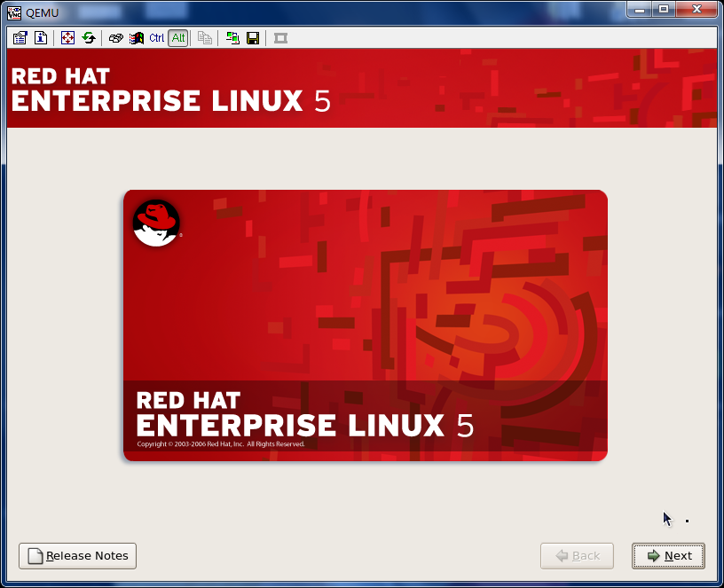
Task: Send Ctrl+Alt+Del keys icon
Action: [116, 38]
